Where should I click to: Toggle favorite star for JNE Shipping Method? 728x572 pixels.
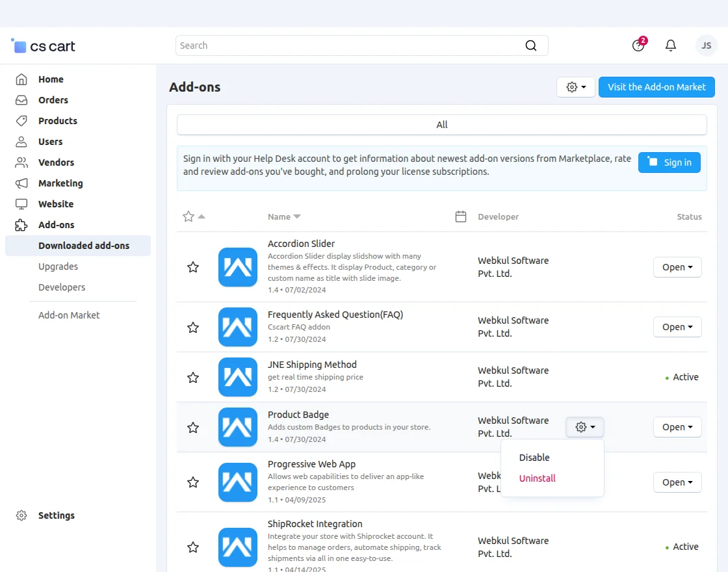tap(193, 378)
